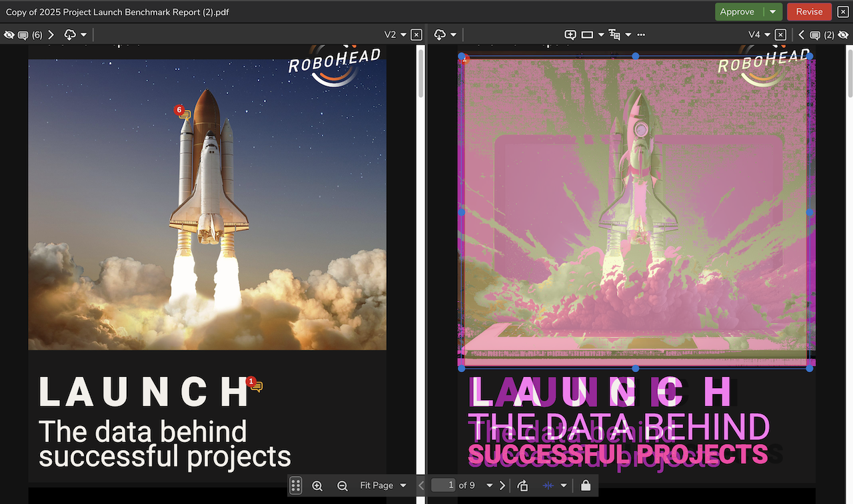Open the V4 version dropdown
853x504 pixels.
[x=759, y=35]
